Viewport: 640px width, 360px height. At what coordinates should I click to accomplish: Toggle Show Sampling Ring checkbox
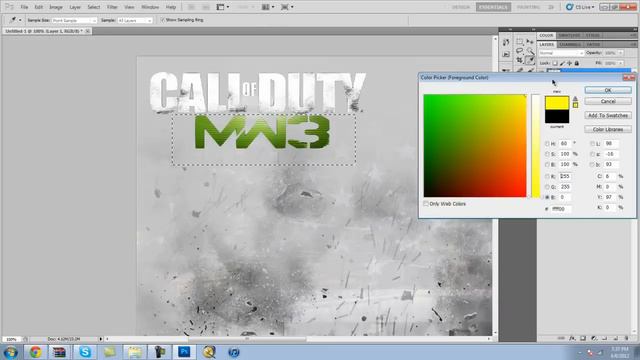click(162, 20)
